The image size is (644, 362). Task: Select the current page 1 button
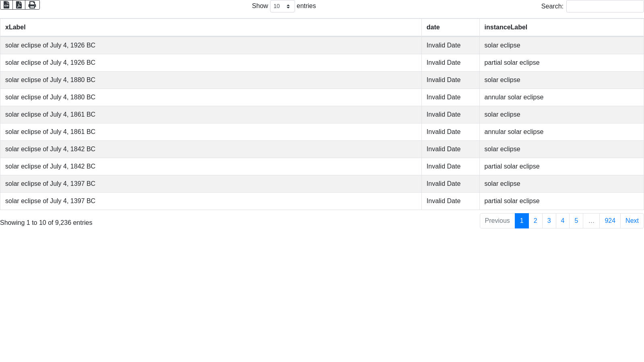(522, 221)
